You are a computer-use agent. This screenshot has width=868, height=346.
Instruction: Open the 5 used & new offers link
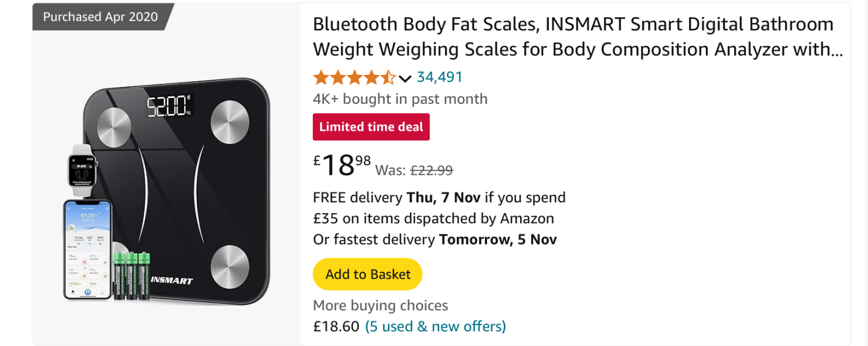[435, 326]
